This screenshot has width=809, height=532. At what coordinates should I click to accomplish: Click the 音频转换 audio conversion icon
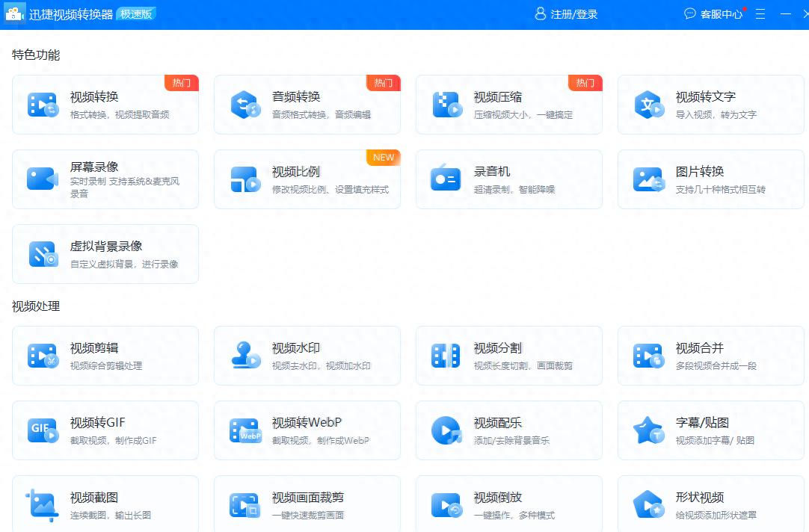244,105
